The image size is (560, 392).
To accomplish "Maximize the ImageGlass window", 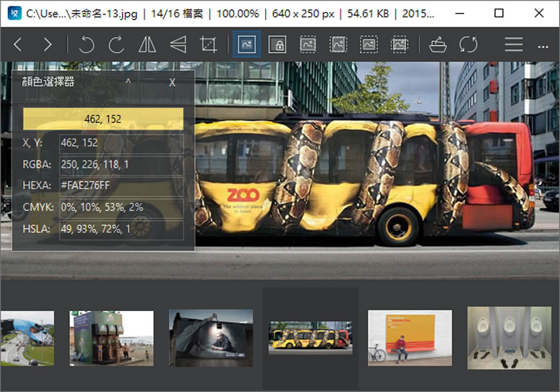I will point(499,14).
